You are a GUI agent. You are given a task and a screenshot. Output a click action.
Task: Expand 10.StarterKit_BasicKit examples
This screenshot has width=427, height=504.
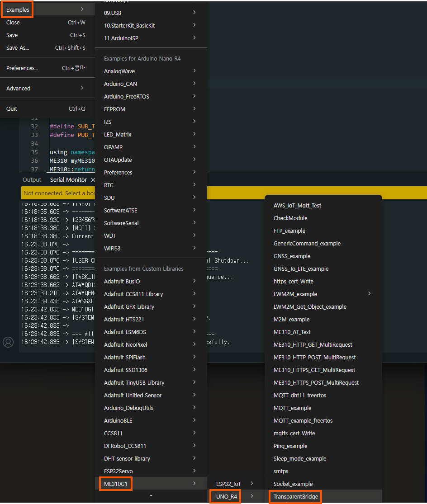point(151,25)
